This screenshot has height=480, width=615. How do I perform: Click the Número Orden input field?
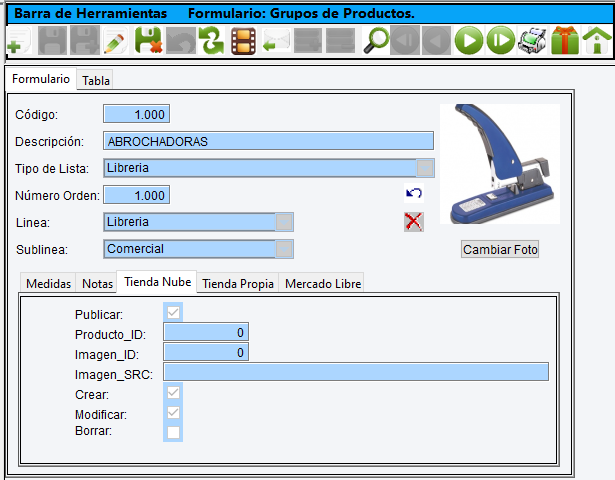point(136,195)
